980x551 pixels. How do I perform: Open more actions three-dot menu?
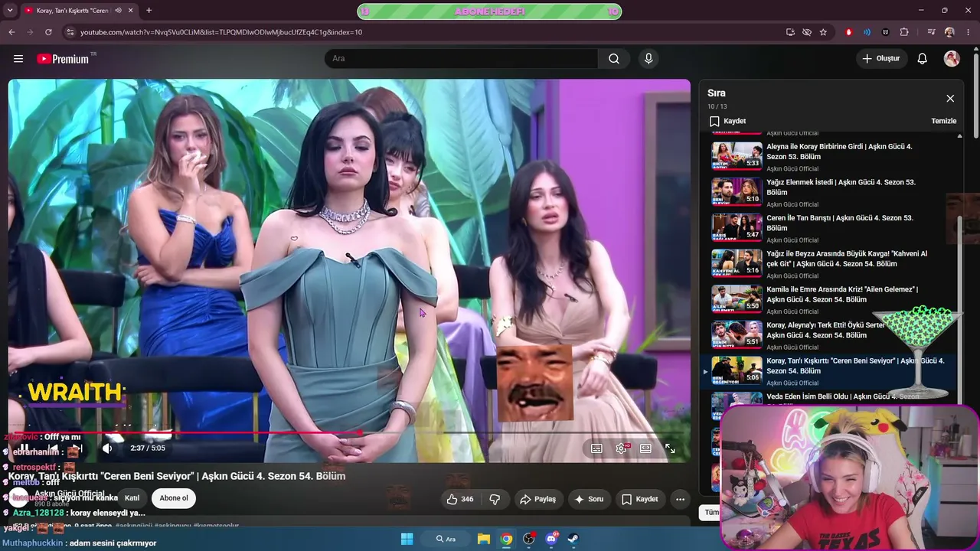[x=680, y=499]
